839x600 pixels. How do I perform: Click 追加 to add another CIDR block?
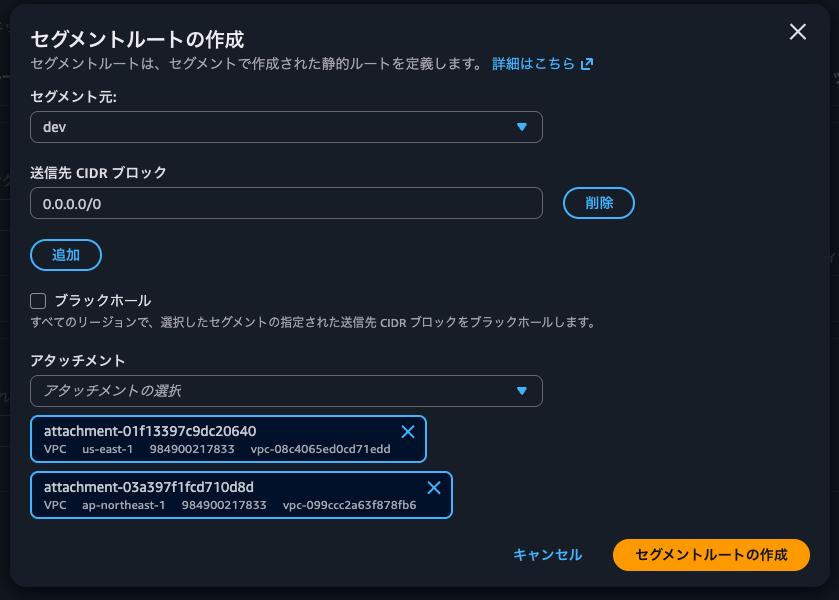tap(65, 255)
